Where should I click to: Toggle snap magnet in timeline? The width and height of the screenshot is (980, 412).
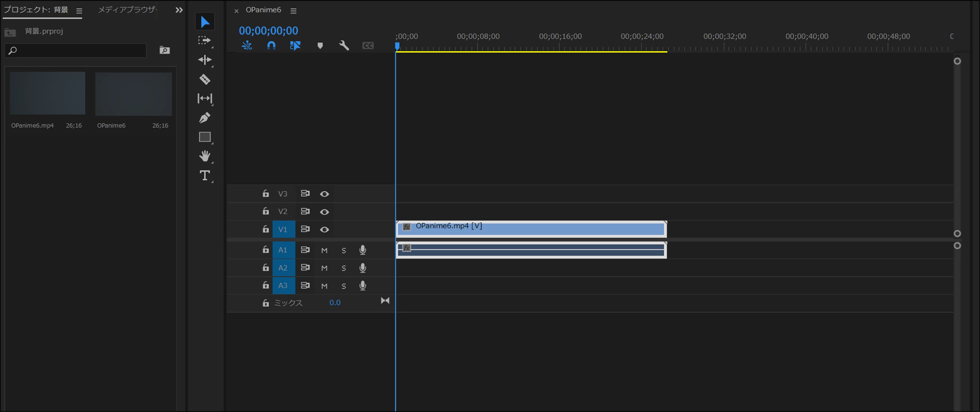point(271,46)
